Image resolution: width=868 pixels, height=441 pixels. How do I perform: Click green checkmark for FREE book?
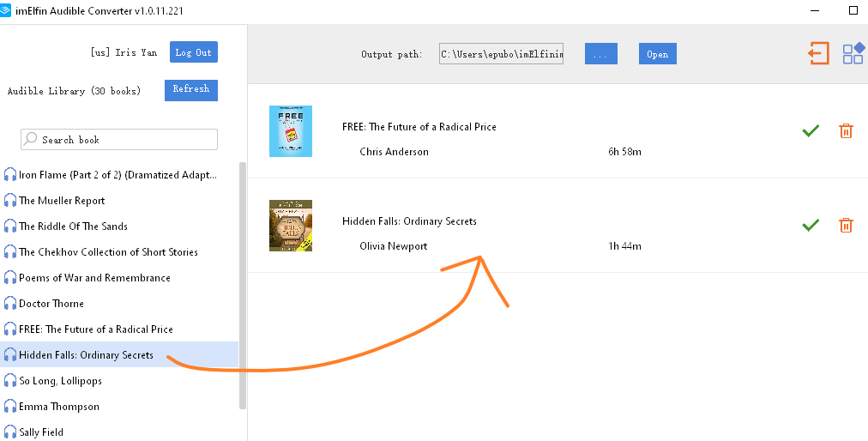click(811, 130)
